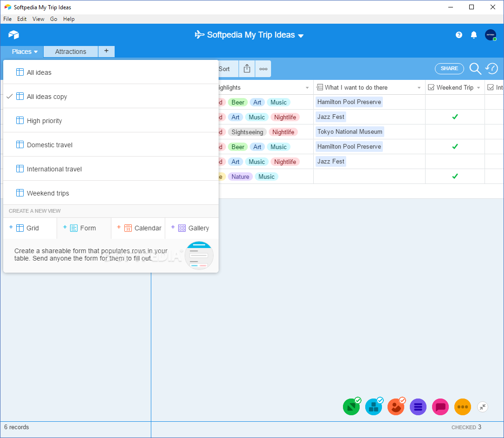Open What I want to do there column menu
Viewport: 504px width, 438px height.
click(x=419, y=88)
